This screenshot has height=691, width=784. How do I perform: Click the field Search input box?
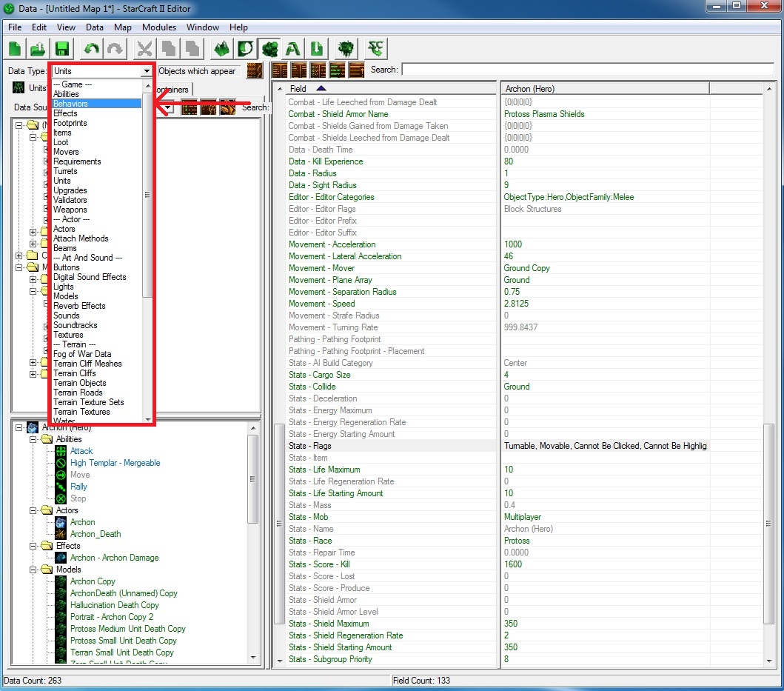tap(589, 70)
